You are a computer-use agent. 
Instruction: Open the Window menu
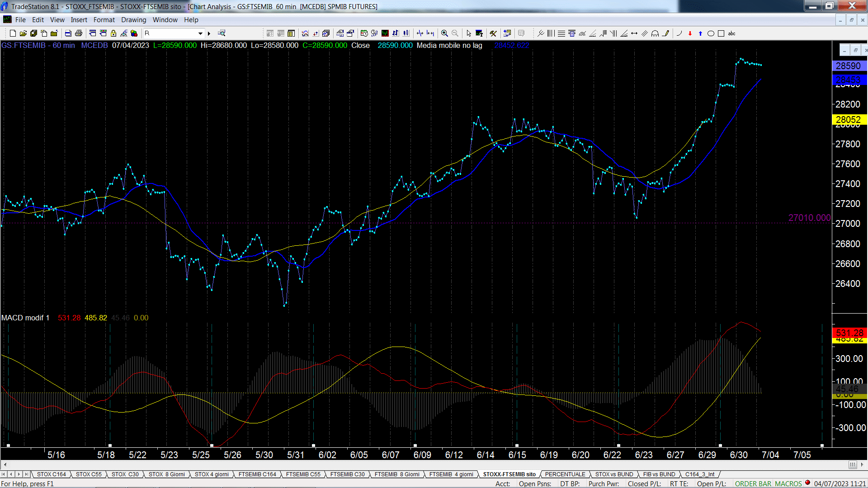(165, 20)
